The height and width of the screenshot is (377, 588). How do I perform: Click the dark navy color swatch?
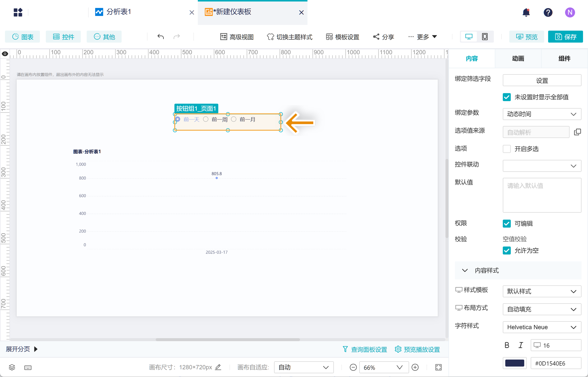514,363
